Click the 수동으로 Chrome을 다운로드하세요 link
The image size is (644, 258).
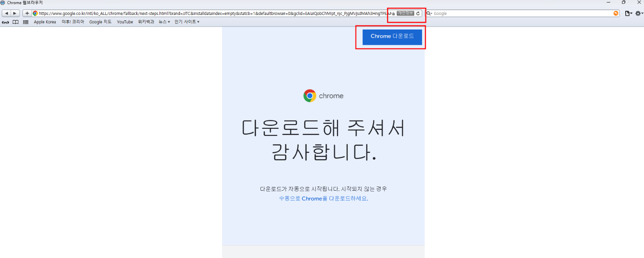click(324, 199)
